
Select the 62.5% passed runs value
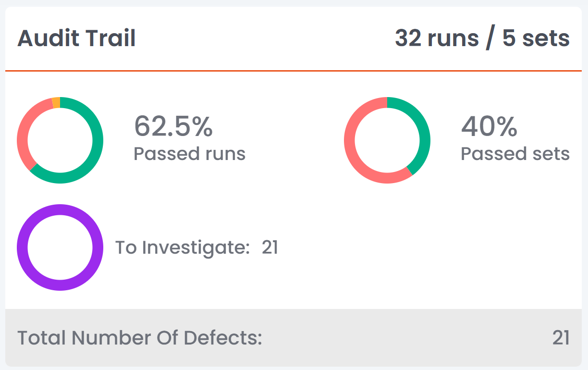173,126
